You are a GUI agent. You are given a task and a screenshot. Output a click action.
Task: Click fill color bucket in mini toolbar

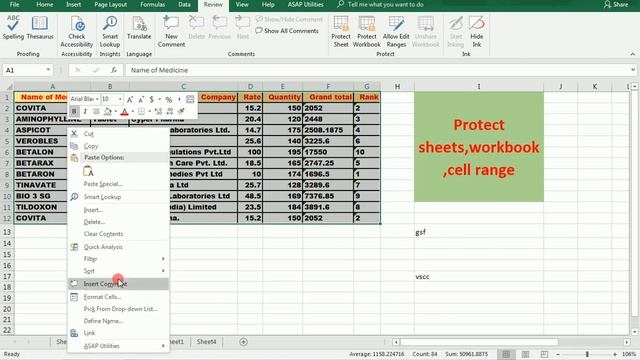click(107, 111)
